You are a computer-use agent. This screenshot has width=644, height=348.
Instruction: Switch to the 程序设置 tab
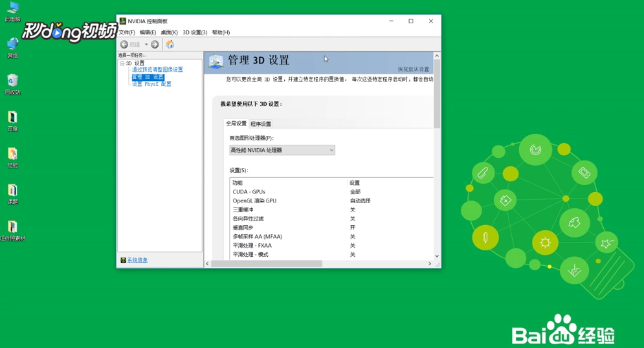(261, 124)
